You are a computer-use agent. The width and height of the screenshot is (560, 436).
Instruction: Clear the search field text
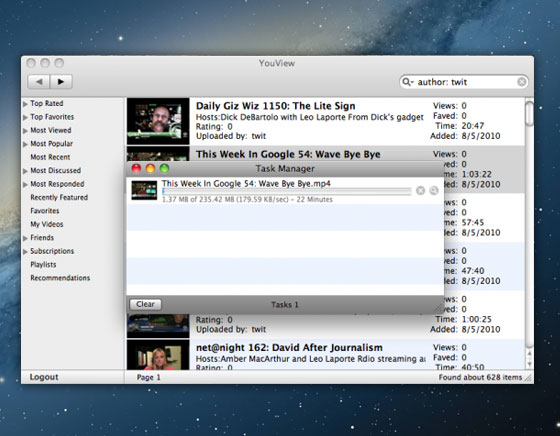pyautogui.click(x=521, y=82)
